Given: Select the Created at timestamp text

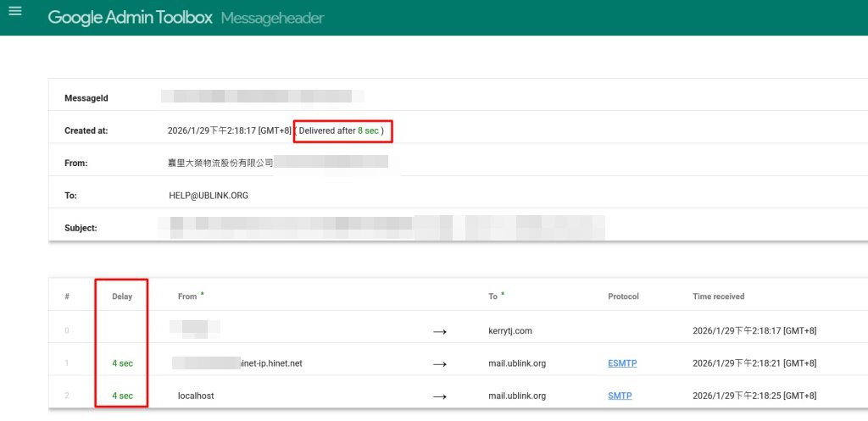Looking at the screenshot, I should point(230,131).
